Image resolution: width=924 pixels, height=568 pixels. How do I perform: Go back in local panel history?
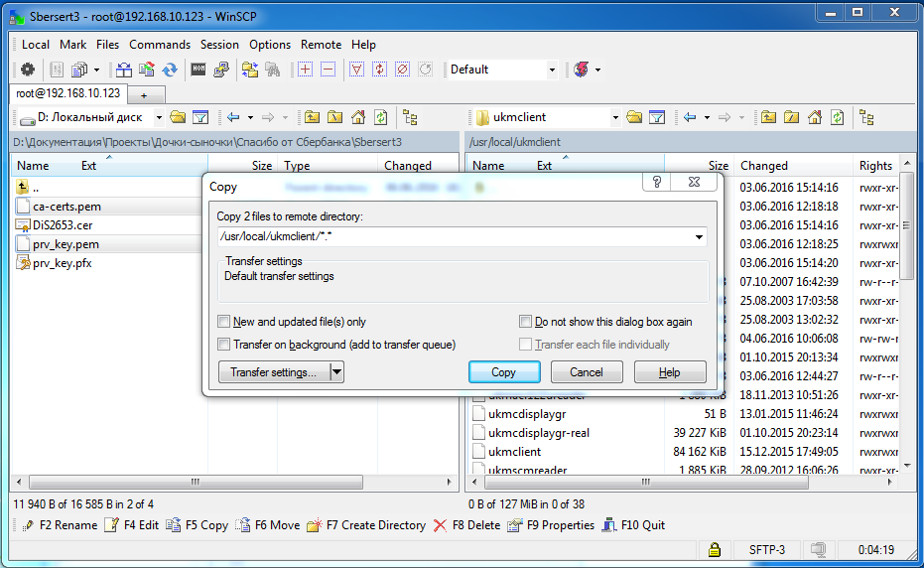click(233, 117)
